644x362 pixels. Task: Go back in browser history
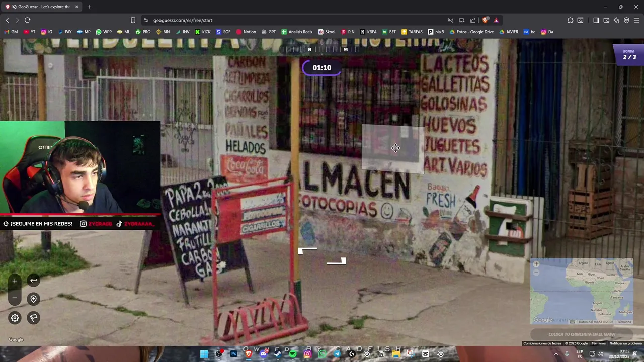pyautogui.click(x=7, y=20)
